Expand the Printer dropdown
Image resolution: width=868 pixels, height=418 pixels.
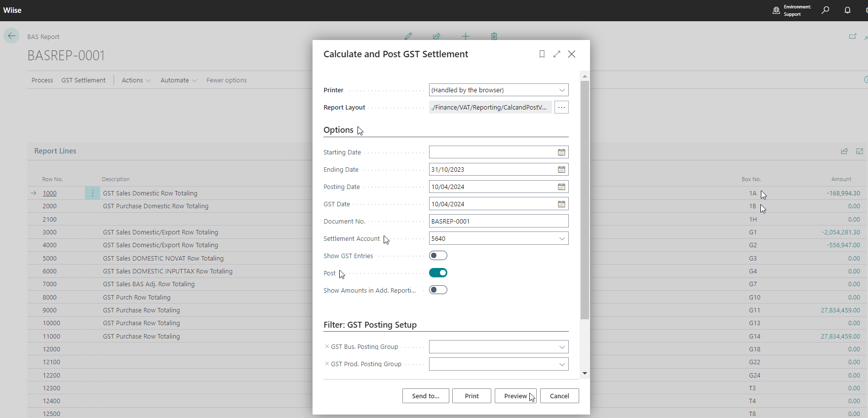(x=561, y=90)
